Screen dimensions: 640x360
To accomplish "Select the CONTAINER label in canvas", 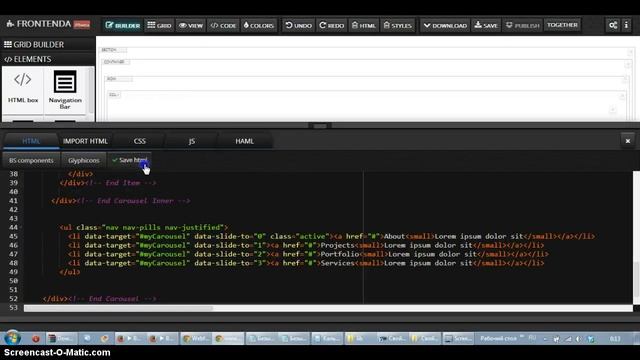I will click(115, 62).
